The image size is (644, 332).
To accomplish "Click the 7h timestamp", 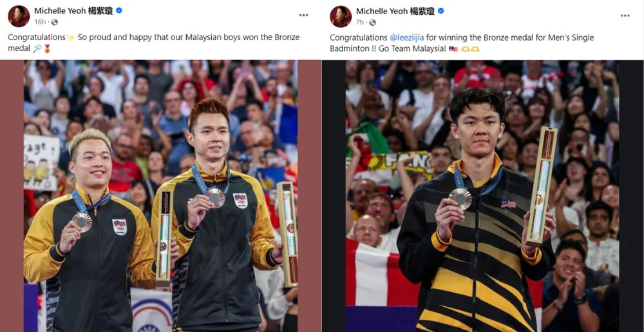I will click(x=360, y=22).
